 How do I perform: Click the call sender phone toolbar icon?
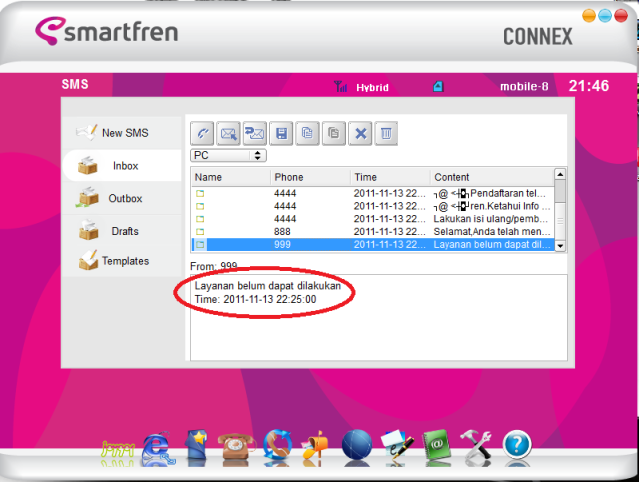click(x=202, y=133)
